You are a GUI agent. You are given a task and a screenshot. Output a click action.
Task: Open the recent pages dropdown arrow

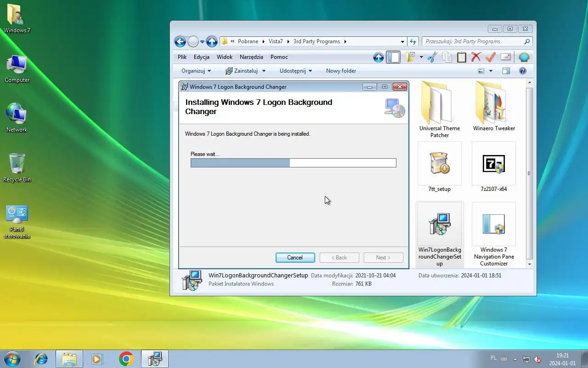click(202, 42)
